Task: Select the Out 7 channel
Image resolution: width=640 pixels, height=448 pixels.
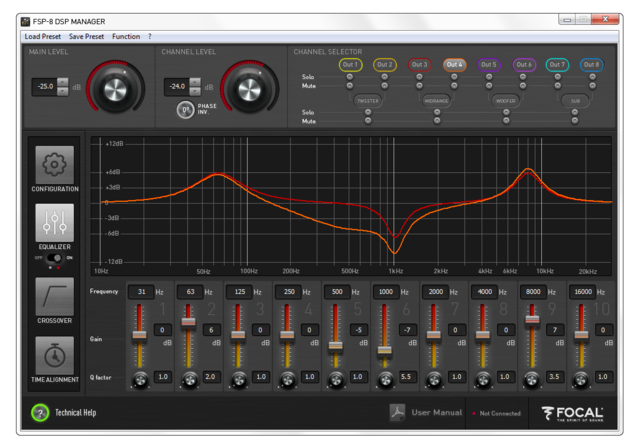Action: [557, 64]
